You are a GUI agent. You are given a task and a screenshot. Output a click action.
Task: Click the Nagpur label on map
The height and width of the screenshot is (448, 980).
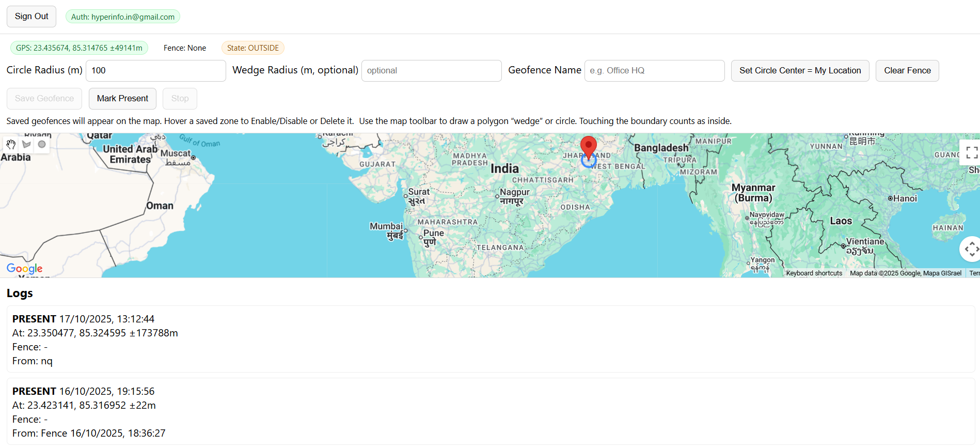click(514, 196)
